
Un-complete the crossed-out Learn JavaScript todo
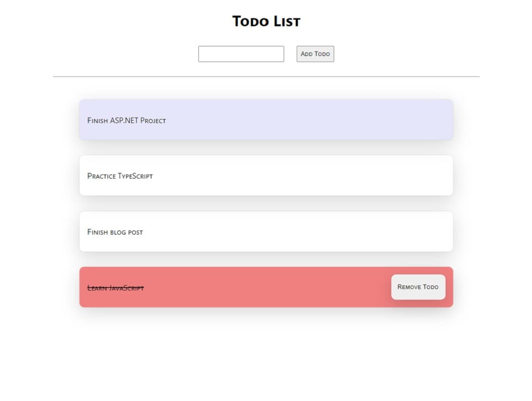coord(234,287)
